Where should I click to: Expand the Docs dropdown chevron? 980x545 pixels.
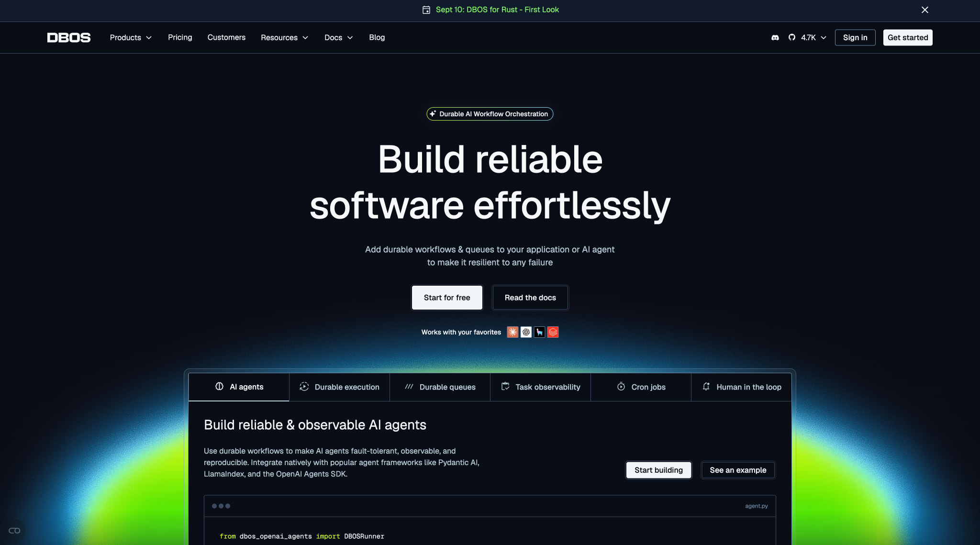point(350,37)
